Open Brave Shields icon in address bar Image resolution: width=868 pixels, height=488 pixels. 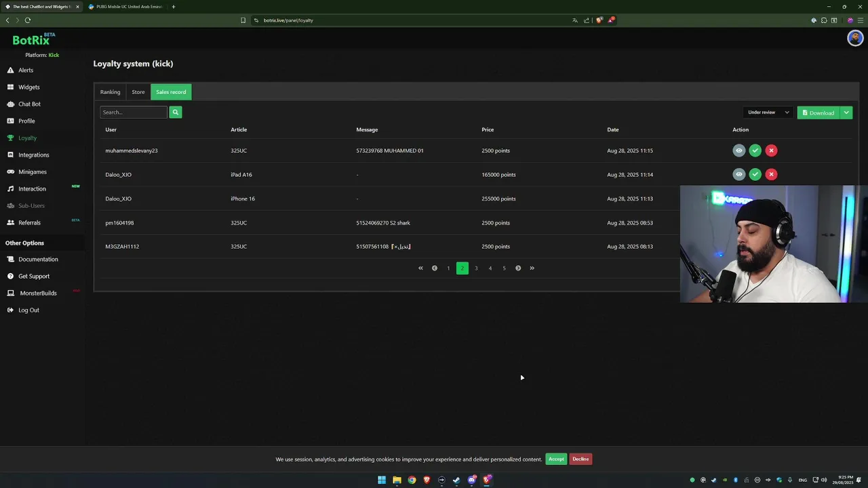tap(599, 20)
